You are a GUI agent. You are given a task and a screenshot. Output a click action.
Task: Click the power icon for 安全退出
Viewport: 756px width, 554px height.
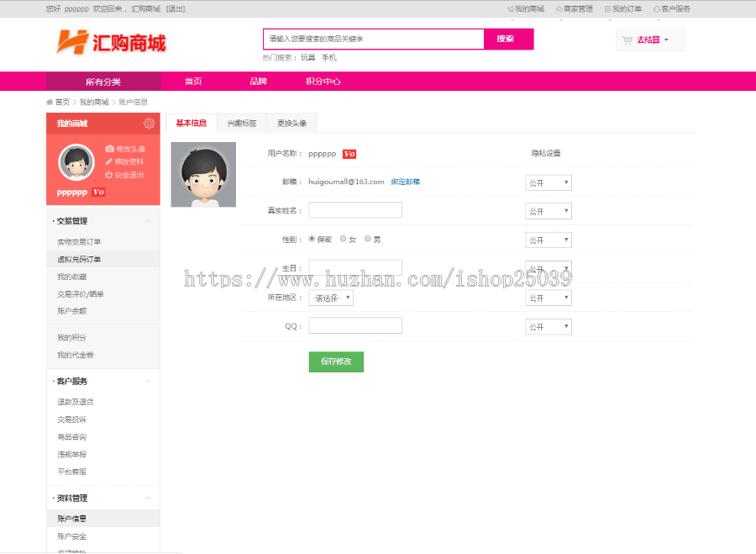pos(109,175)
